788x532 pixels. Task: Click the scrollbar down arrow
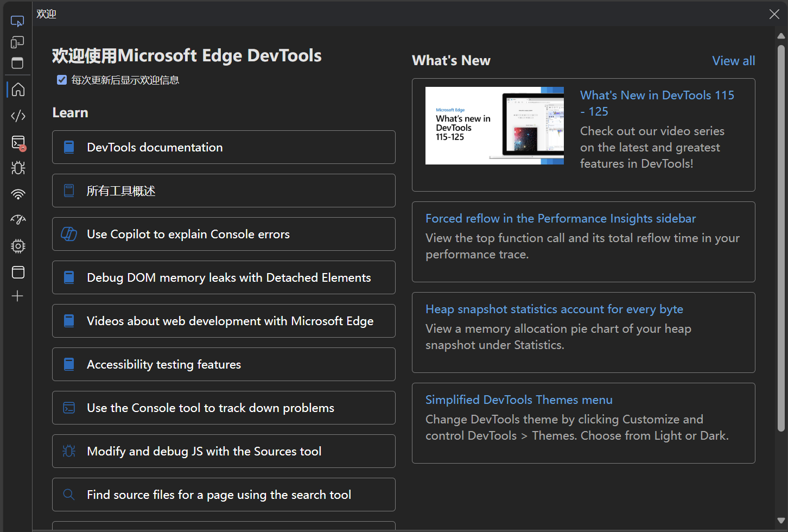(x=781, y=521)
